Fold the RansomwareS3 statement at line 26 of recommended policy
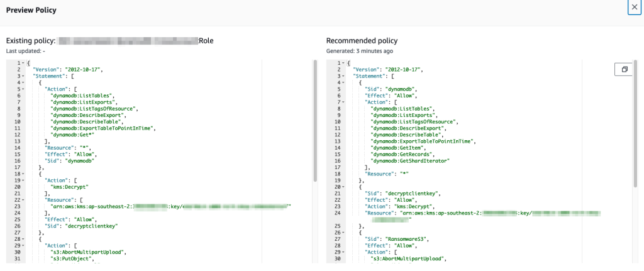Screen dimensions: 644x271 [x=343, y=233]
